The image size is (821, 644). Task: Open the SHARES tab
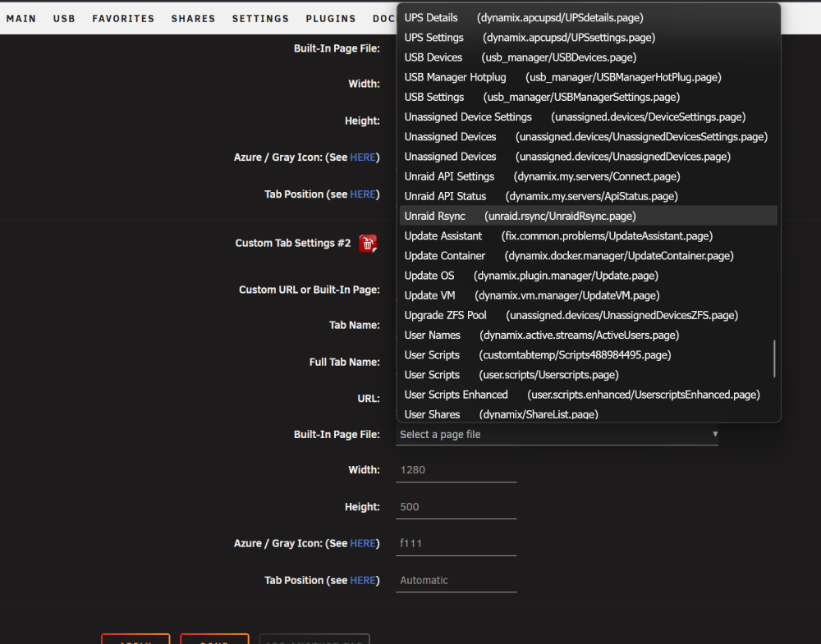(x=193, y=18)
